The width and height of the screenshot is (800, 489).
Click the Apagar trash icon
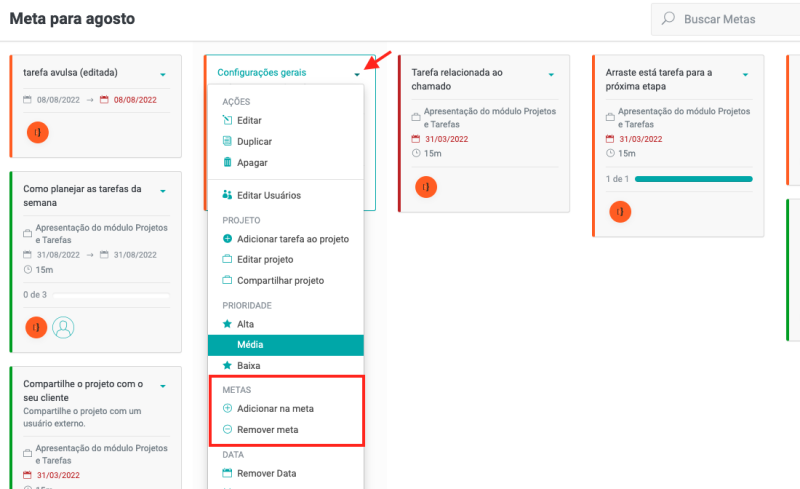(228, 162)
